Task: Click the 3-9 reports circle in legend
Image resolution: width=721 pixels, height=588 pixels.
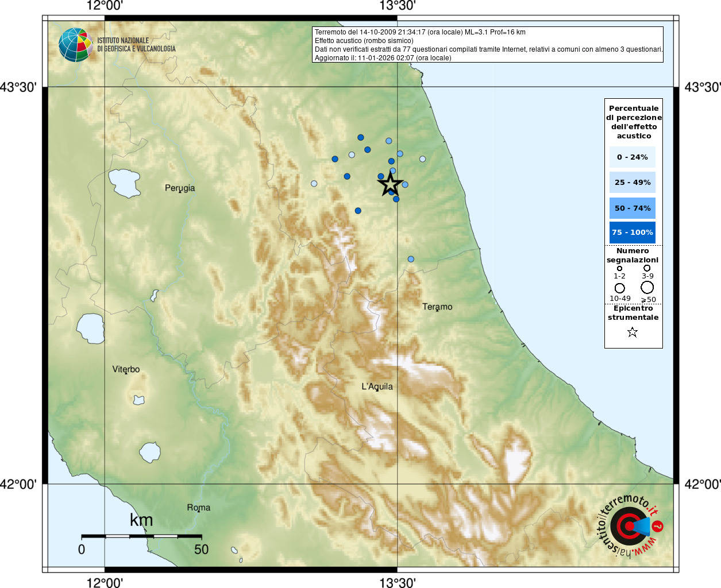Action: [647, 268]
